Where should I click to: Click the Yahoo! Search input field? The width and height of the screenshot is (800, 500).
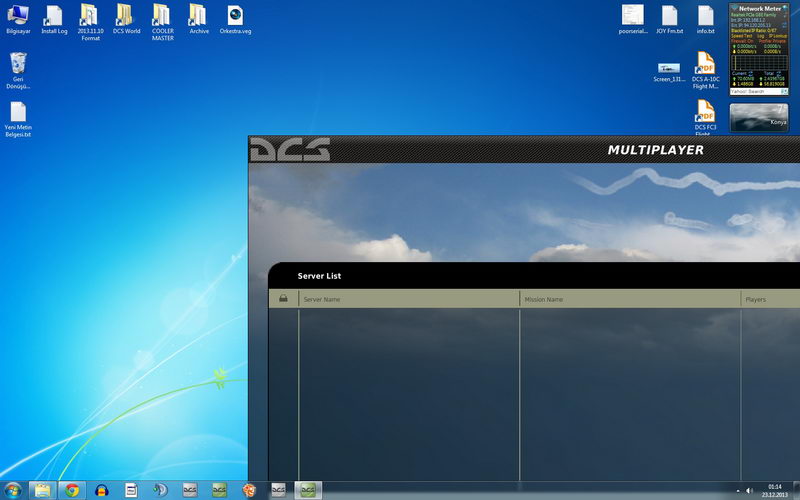coord(755,91)
